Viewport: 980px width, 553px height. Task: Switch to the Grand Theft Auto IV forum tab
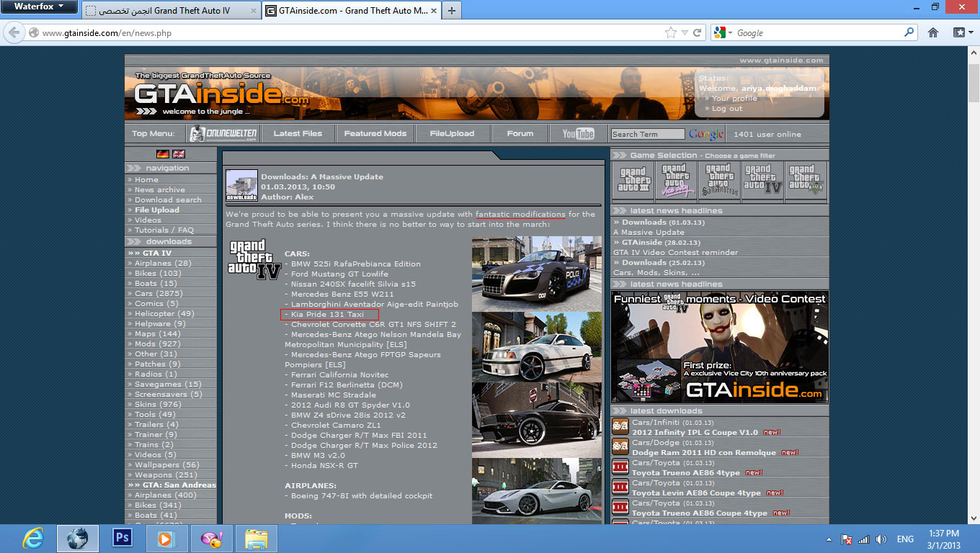171,11
